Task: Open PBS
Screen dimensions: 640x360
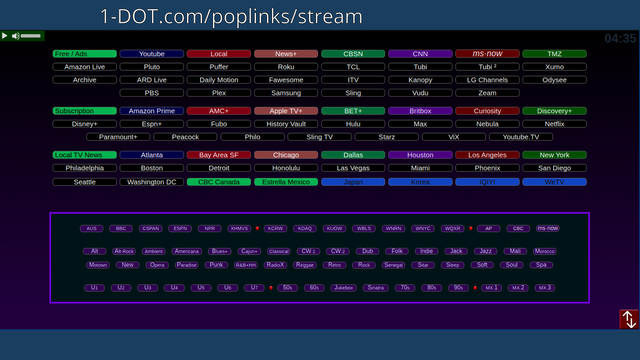Action: pos(151,93)
